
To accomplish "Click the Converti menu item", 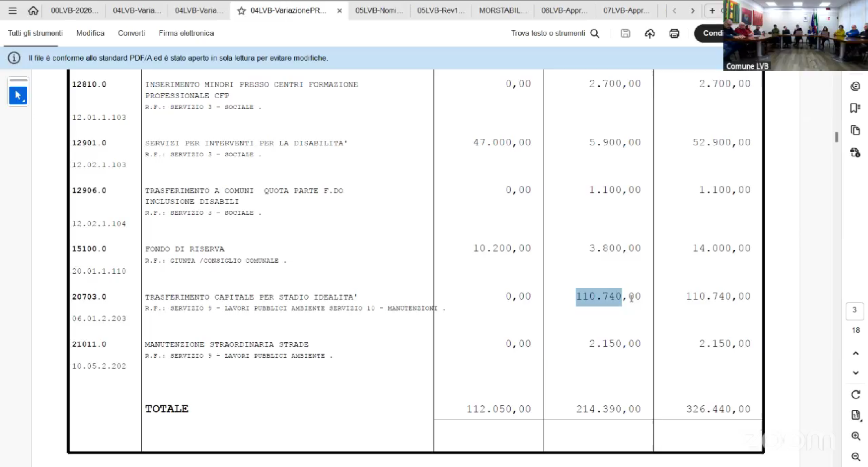I will [x=131, y=33].
